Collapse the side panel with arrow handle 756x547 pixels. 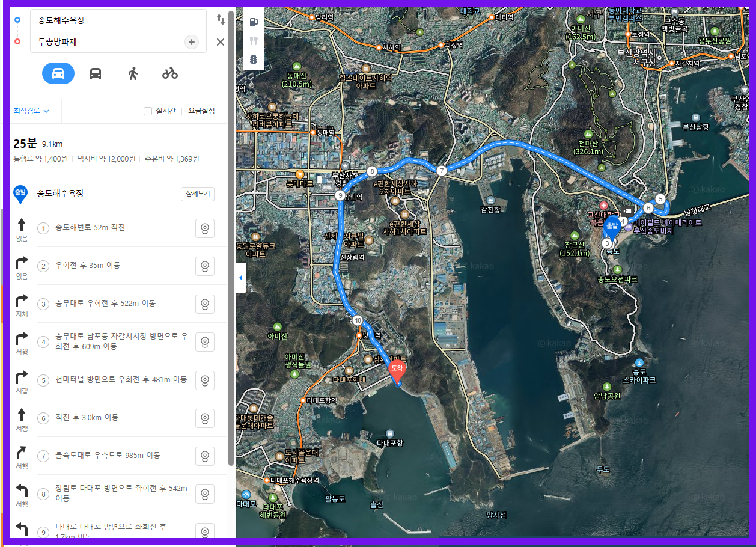coord(240,278)
